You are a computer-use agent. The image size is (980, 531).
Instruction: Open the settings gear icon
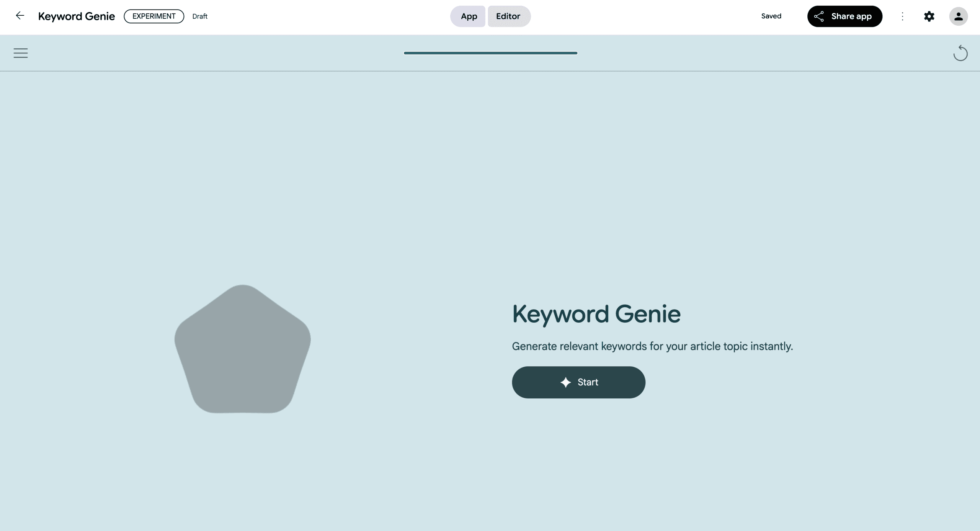929,16
